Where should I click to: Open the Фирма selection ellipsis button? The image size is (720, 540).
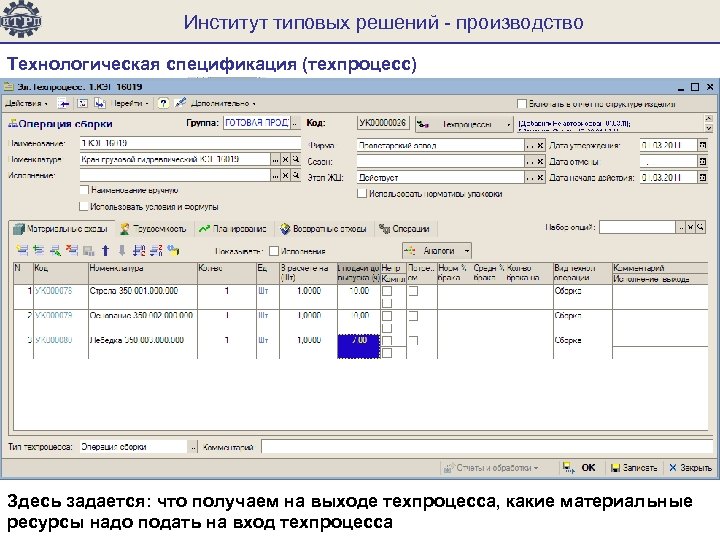(530, 146)
